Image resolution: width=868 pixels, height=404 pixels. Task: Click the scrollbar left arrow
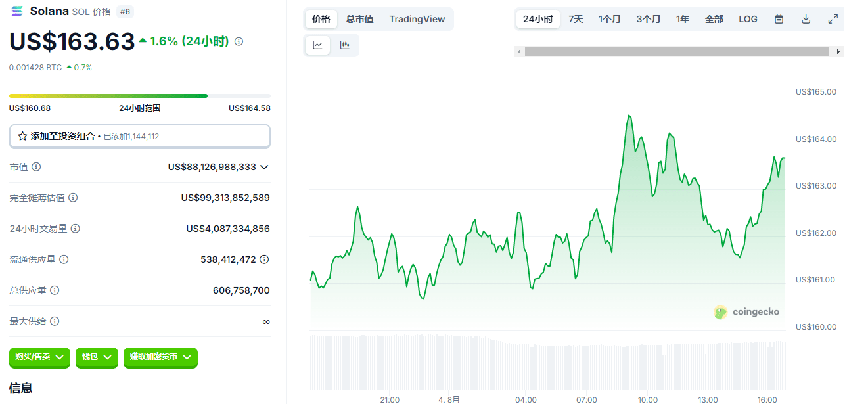(519, 51)
